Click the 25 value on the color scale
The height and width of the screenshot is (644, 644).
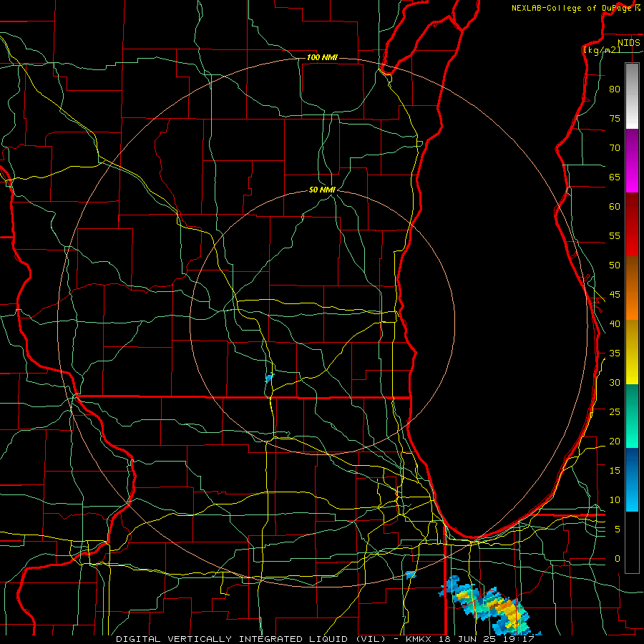point(615,412)
